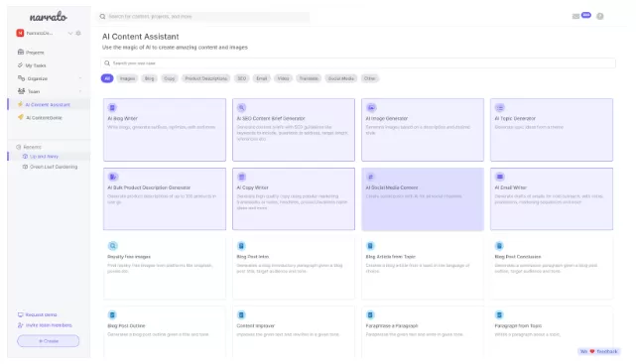Click the Blog Post Intro card icon
Viewport: 636px width, 364px height.
(x=241, y=246)
